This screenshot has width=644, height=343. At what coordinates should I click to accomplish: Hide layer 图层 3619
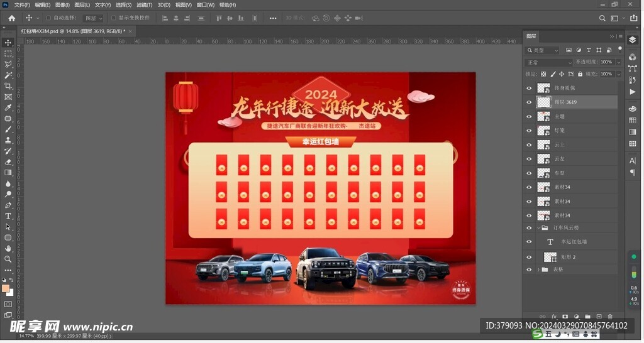tap(529, 102)
